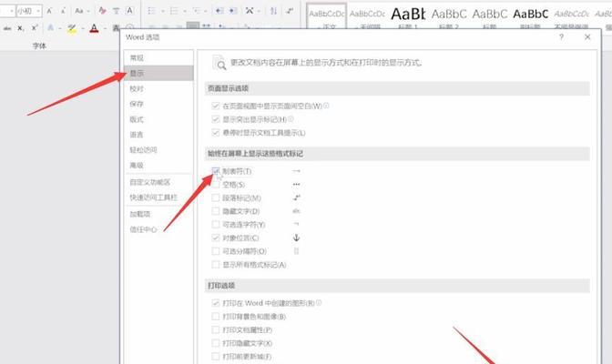Viewport: 612px width, 364px height.
Task: Click the Help question mark in Word Options
Action: point(561,37)
